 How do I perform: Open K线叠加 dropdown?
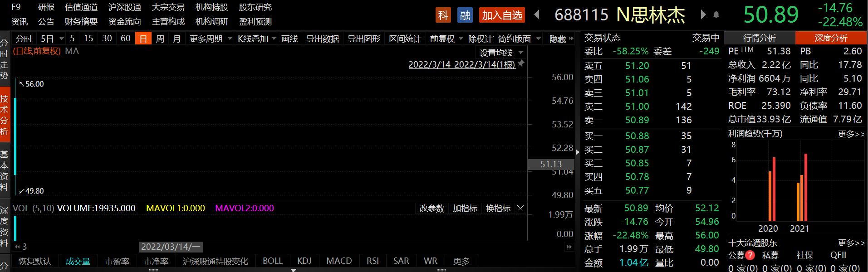[274, 39]
